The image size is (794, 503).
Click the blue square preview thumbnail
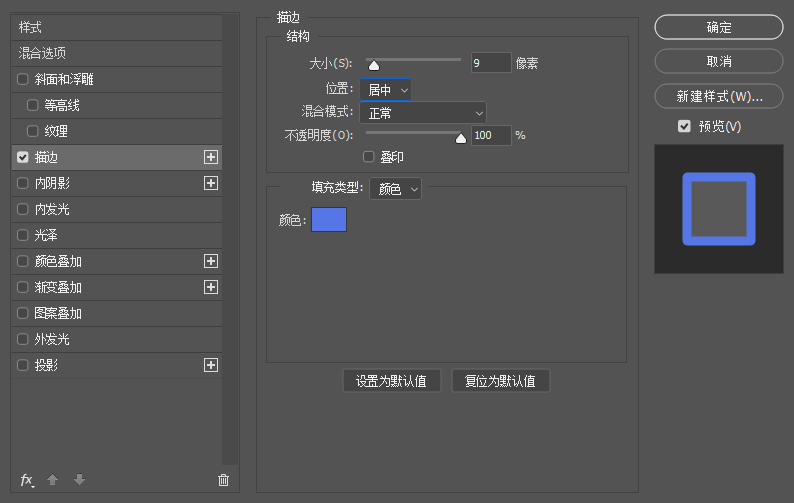(719, 209)
